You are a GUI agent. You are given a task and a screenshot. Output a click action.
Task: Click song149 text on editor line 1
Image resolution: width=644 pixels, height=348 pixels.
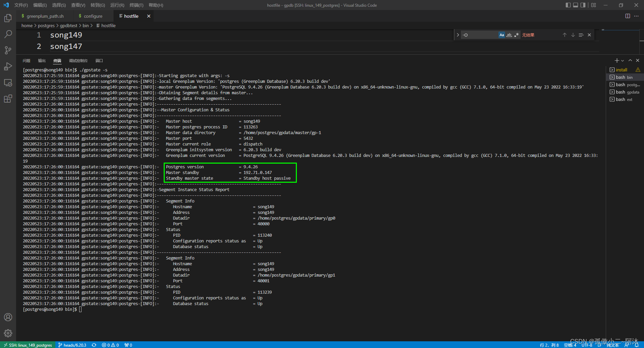pos(66,35)
